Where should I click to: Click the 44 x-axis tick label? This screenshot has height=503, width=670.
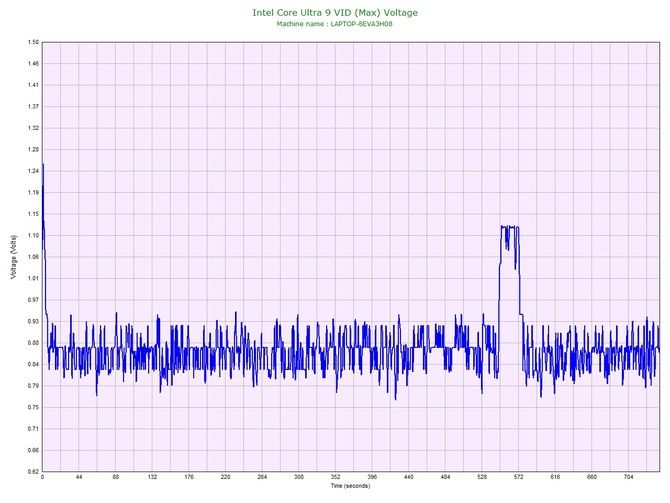coord(79,477)
